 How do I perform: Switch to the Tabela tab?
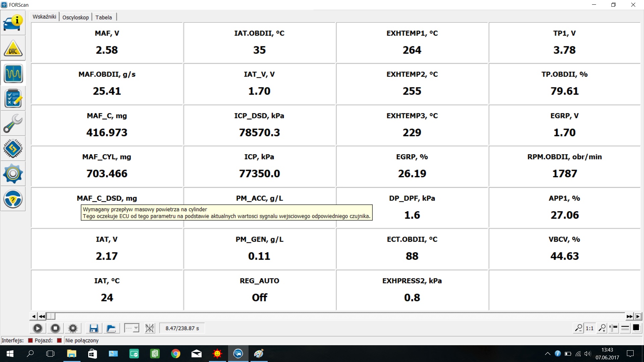tap(104, 17)
